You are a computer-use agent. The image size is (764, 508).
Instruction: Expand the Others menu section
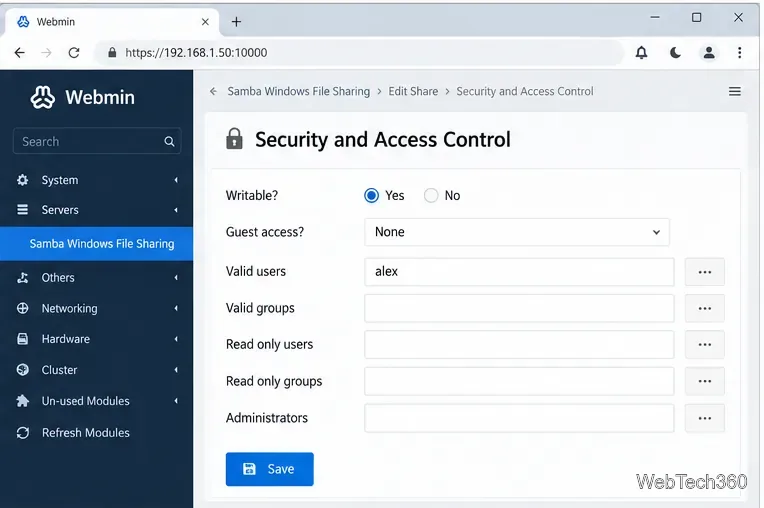(176, 278)
